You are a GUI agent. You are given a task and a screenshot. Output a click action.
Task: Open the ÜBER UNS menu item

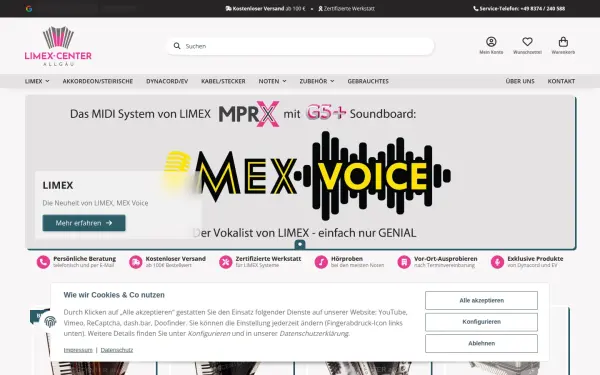pos(520,81)
